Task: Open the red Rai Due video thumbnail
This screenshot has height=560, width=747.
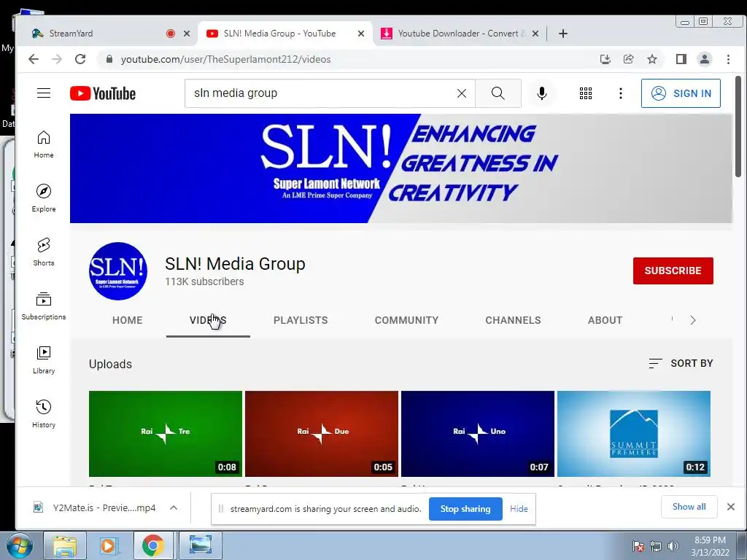Action: point(322,433)
